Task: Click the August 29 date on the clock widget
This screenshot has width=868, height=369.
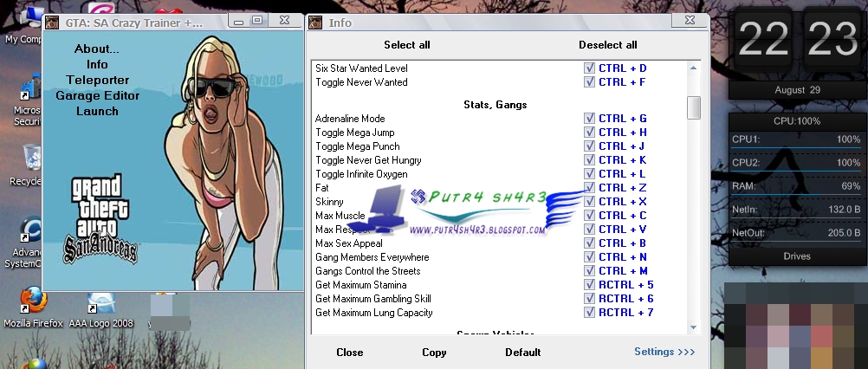Action: pyautogui.click(x=798, y=89)
